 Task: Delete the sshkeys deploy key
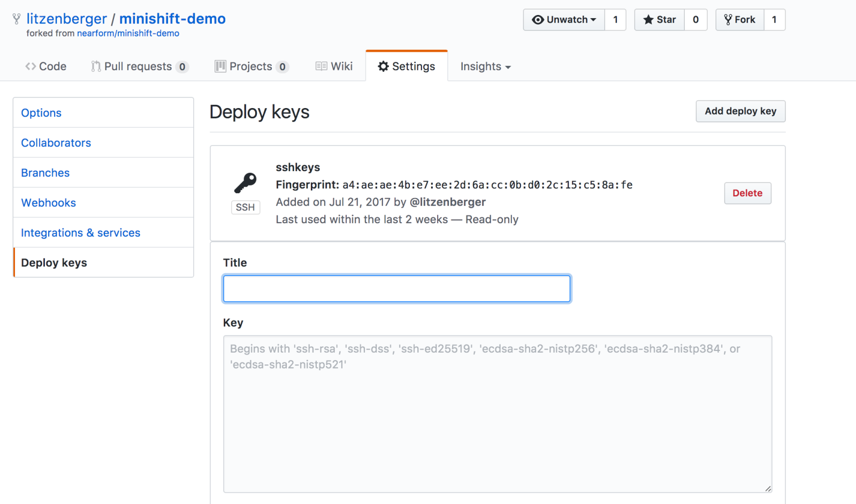747,193
